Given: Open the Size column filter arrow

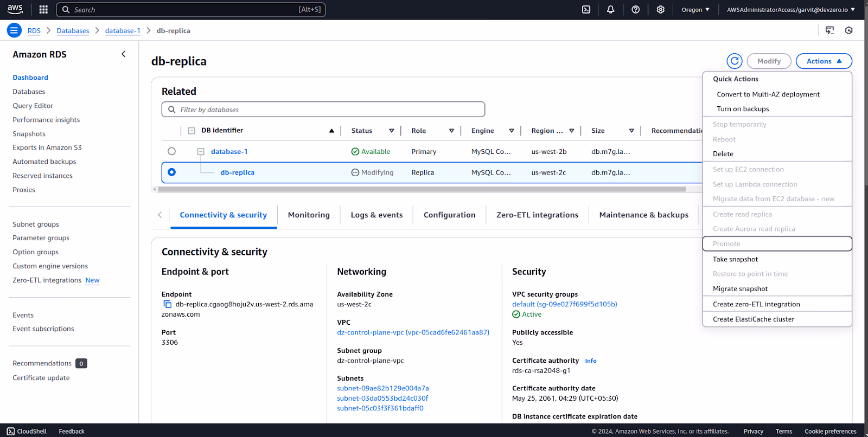Looking at the screenshot, I should click(x=631, y=131).
